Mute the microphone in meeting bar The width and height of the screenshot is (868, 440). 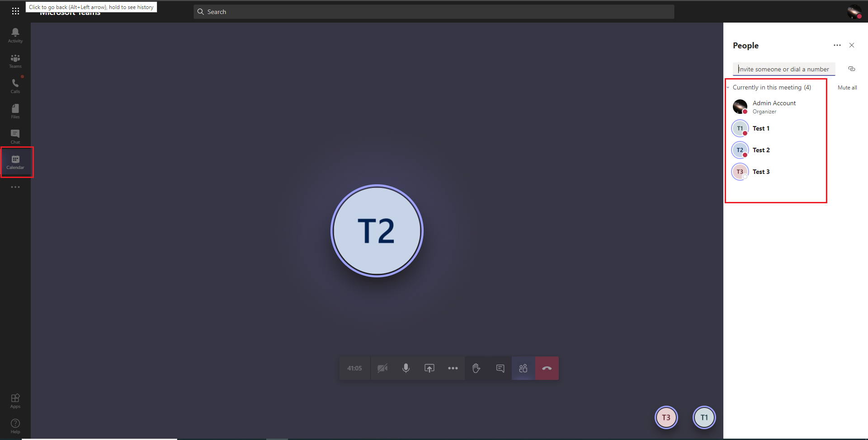[x=406, y=368]
